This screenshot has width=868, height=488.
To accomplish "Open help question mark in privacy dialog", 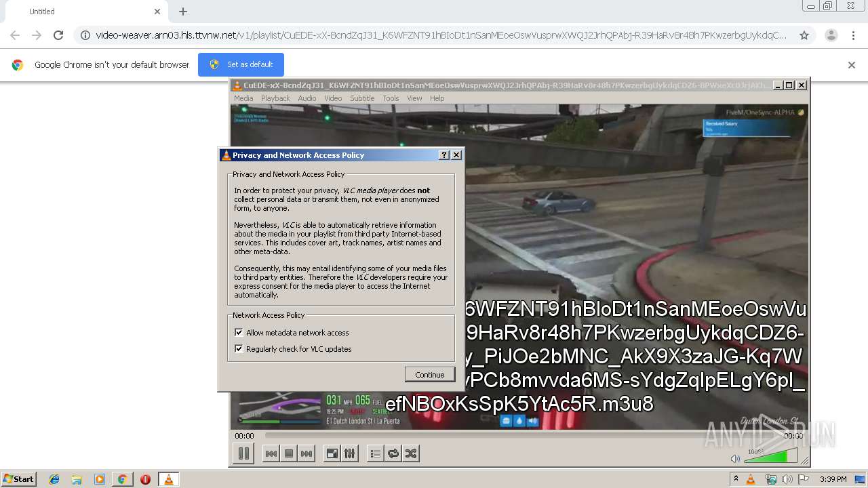I will click(x=444, y=155).
